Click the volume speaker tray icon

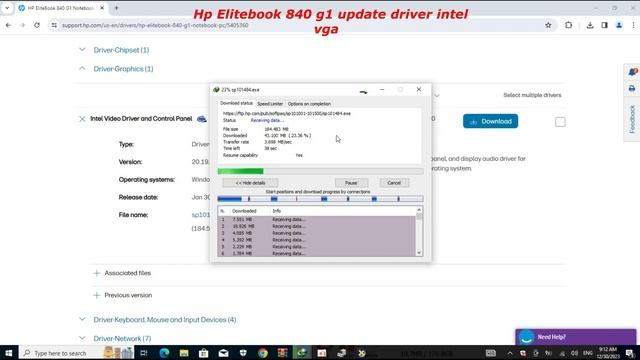[575, 353]
